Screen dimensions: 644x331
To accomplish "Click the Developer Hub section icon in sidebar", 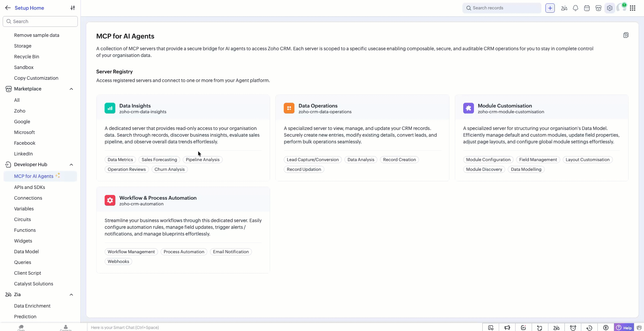I will 8,164.
